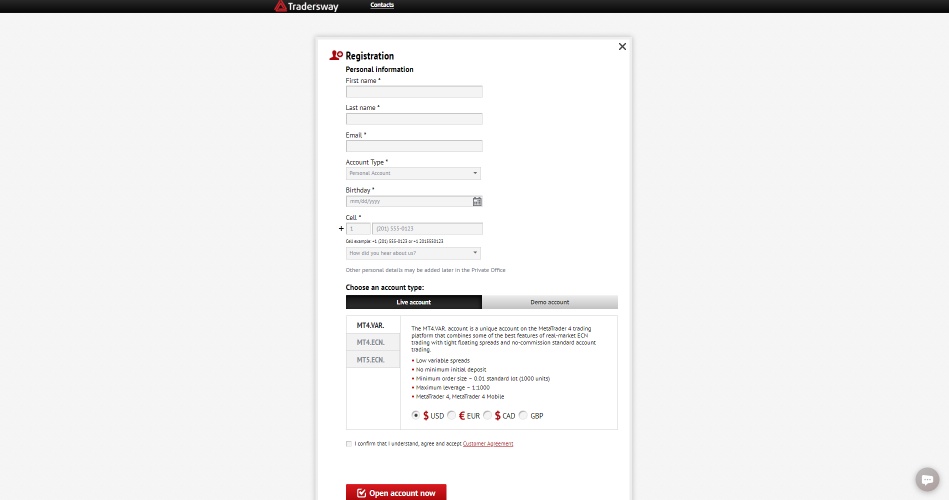This screenshot has height=500, width=949.
Task: Check the Customer Agreement confirmation checkbox
Action: (x=349, y=444)
